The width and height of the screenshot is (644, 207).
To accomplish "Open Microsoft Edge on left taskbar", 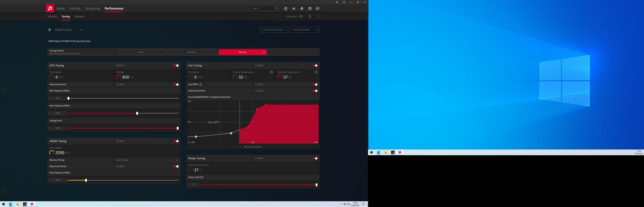I will point(11,204).
